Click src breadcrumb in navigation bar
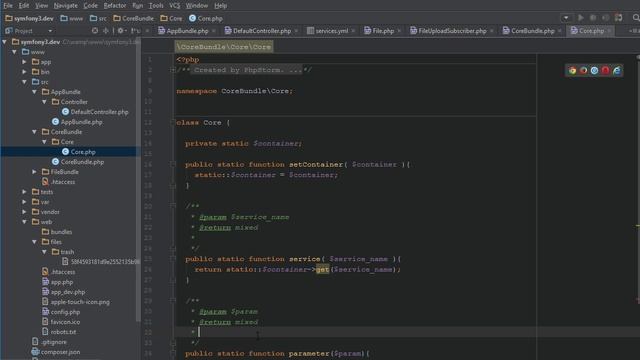640x360 pixels. coord(98,18)
